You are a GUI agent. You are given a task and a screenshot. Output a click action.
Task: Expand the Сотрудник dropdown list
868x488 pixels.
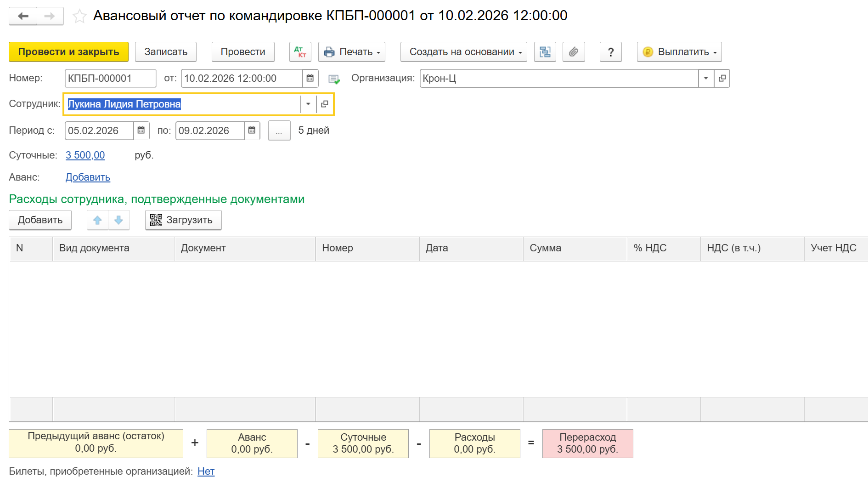308,104
